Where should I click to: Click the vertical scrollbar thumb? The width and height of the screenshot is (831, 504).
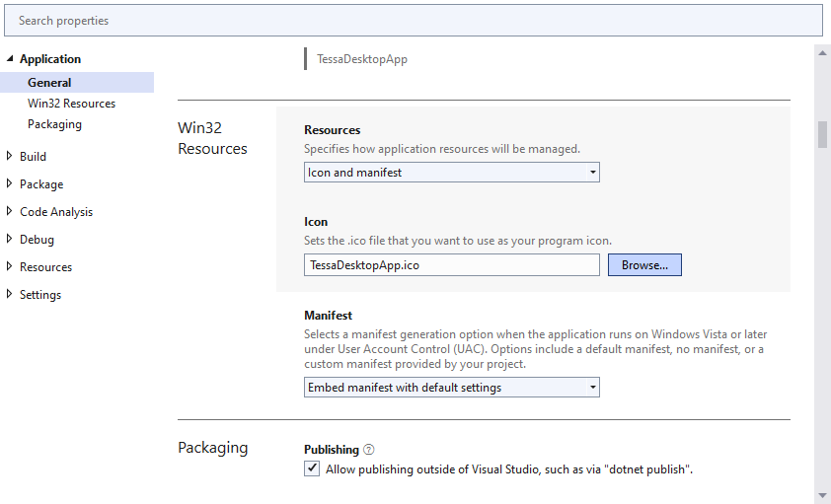[x=822, y=134]
